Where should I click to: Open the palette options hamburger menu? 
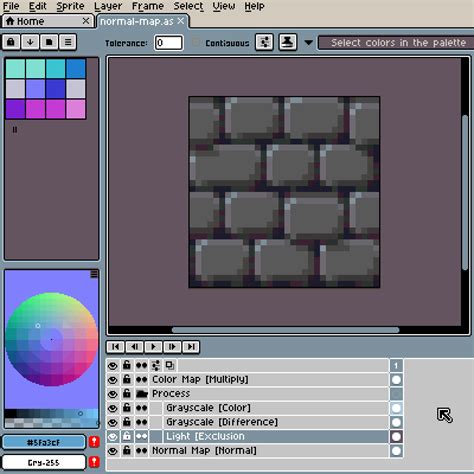pos(68,42)
